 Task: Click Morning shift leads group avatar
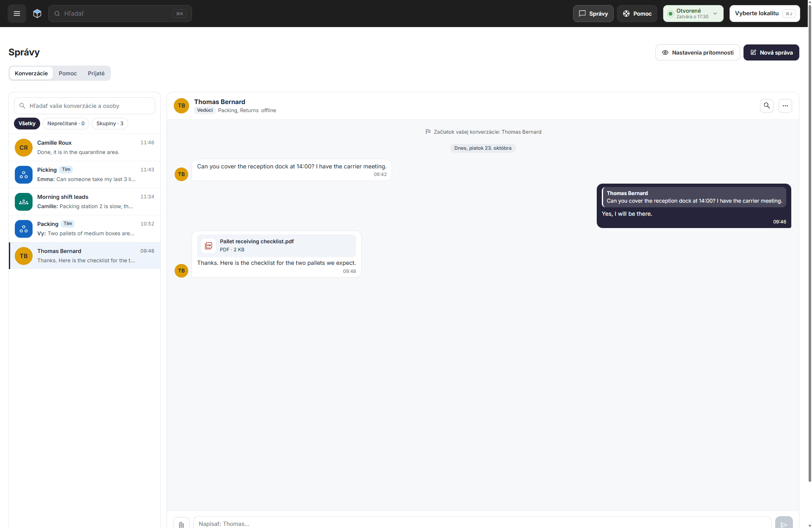[x=24, y=202]
